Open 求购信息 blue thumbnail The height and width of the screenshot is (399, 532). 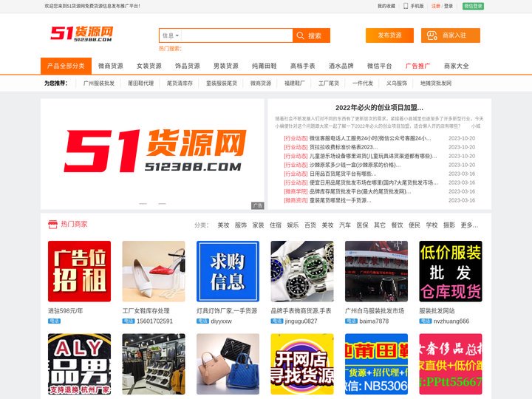pyautogui.click(x=228, y=271)
